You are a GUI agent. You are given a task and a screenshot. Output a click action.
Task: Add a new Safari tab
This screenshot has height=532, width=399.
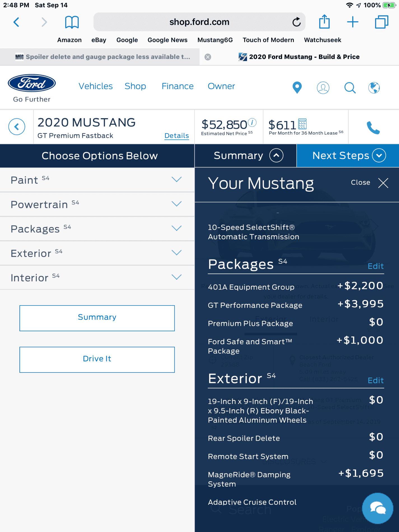(x=353, y=22)
